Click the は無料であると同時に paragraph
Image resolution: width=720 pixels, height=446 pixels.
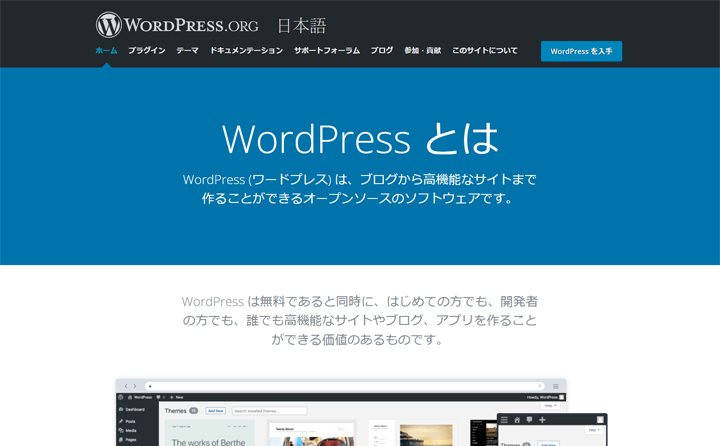360,320
